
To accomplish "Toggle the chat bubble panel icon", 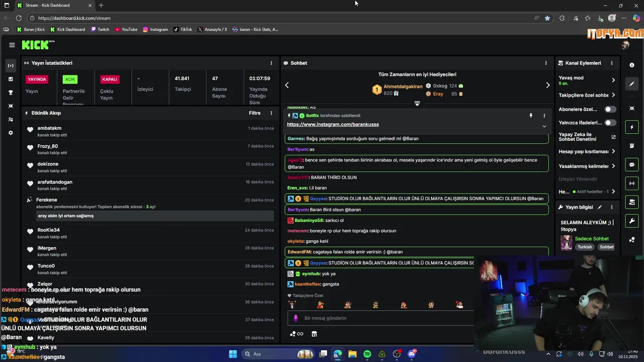I will click(x=632, y=164).
